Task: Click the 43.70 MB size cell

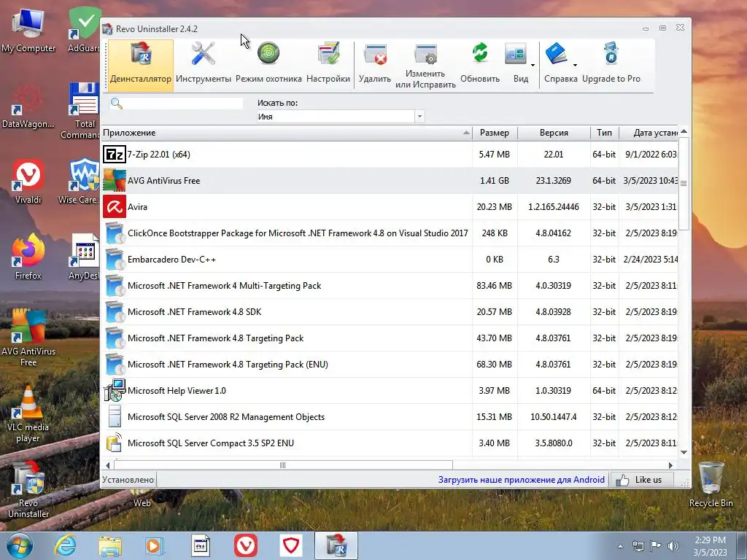Action: tap(495, 338)
